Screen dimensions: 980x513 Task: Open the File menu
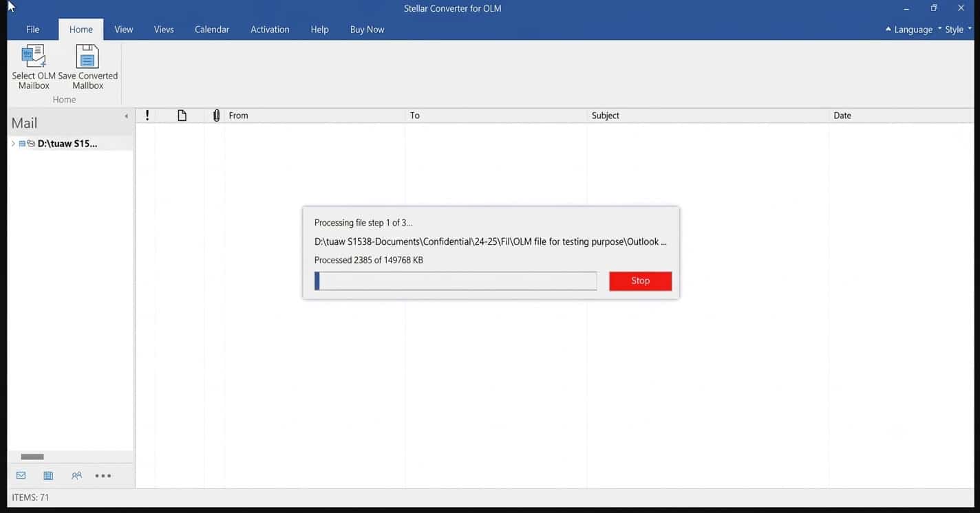coord(32,30)
